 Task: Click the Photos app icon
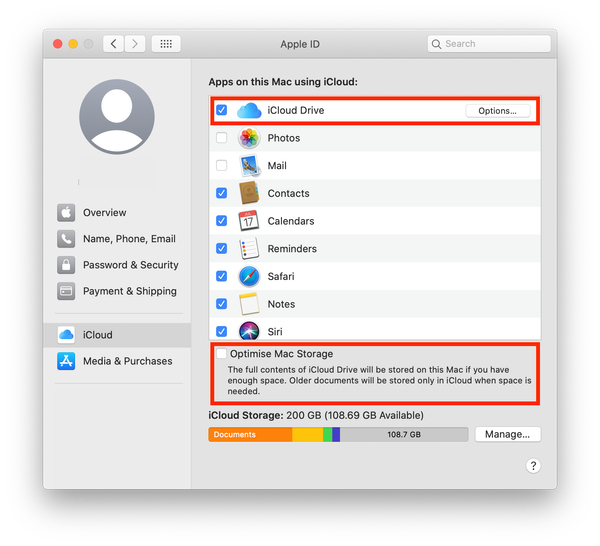(x=249, y=138)
